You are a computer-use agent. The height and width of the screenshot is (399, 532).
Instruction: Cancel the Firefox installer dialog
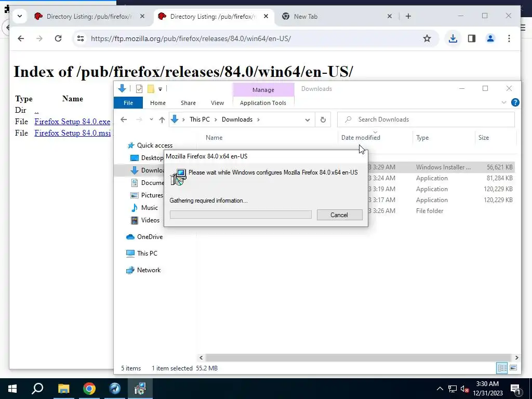[339, 215]
